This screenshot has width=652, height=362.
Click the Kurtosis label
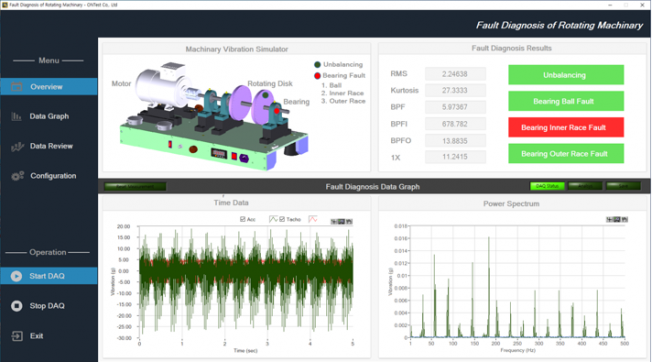404,90
